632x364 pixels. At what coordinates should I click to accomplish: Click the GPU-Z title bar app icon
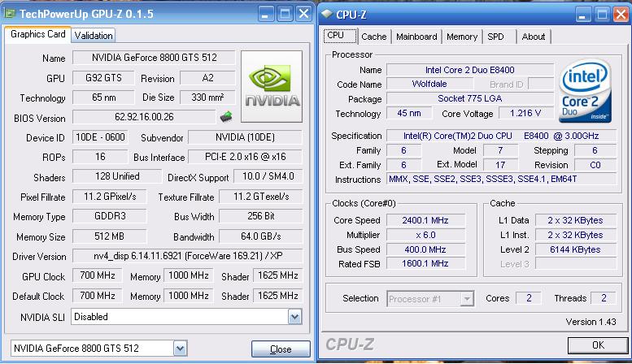coord(10,13)
